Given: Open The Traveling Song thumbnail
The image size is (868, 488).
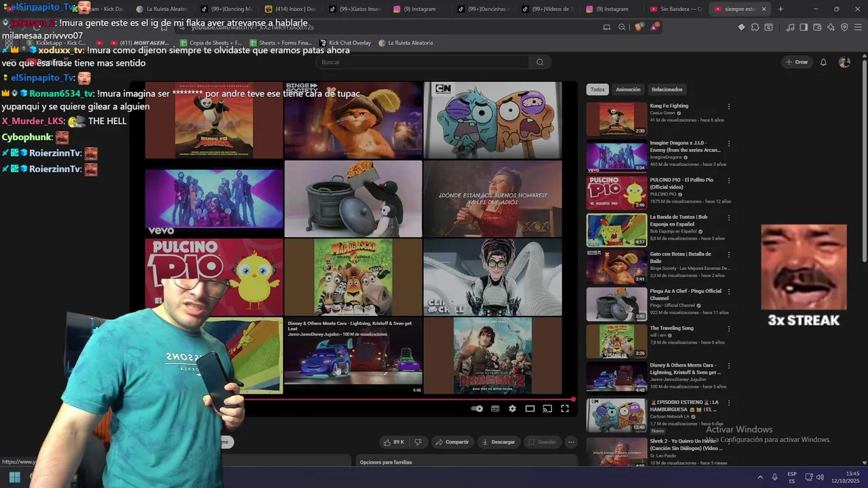Looking at the screenshot, I should point(616,341).
